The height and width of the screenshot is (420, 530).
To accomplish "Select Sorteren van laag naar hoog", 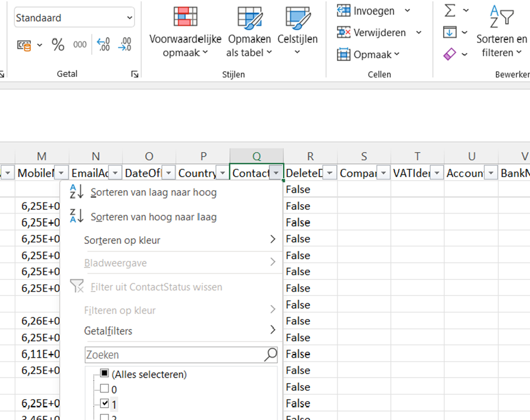I will pos(172,192).
